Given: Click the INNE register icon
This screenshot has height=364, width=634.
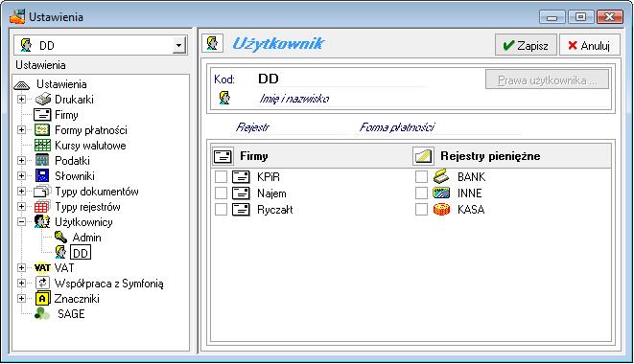Looking at the screenshot, I should (441, 193).
